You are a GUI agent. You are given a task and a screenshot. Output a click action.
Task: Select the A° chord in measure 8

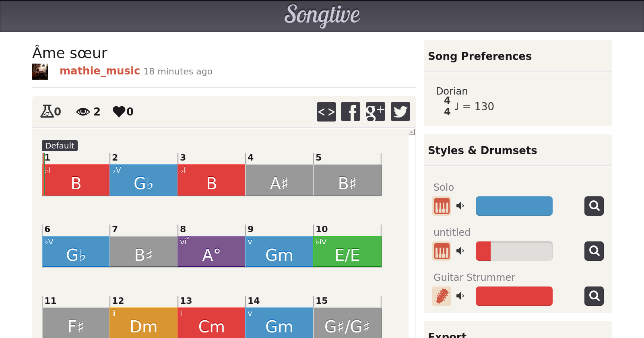point(211,252)
